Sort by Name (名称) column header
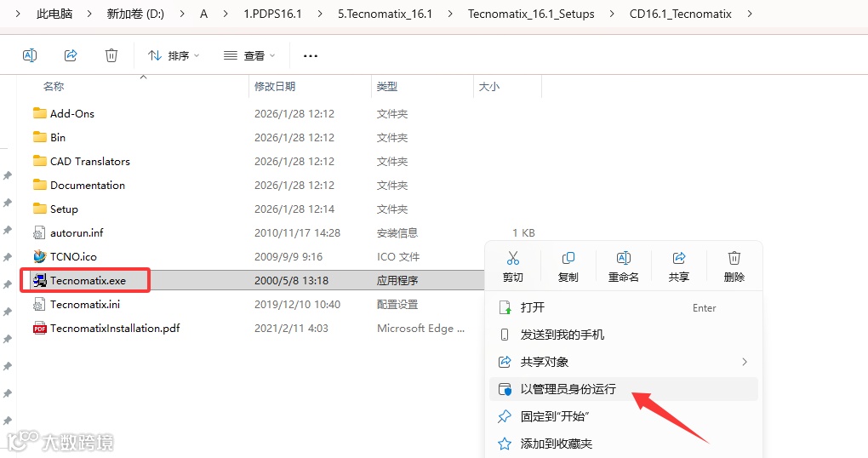Screen dimensions: 868x458 (54, 86)
